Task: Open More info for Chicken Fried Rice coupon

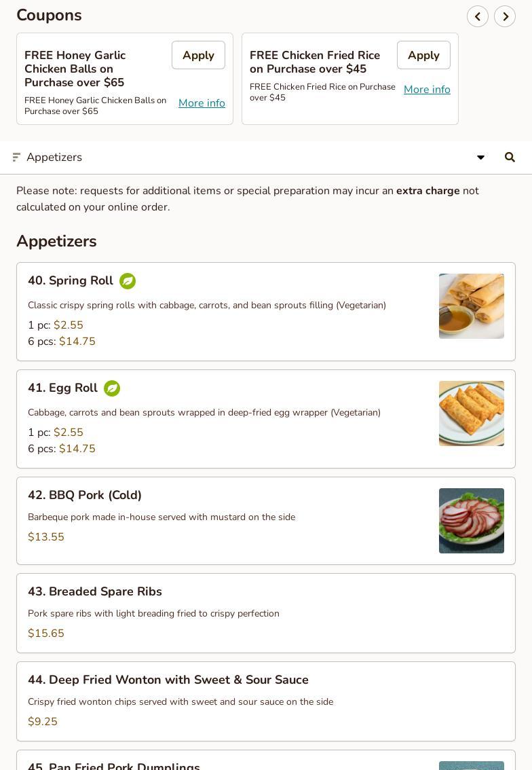Action: pyautogui.click(x=427, y=90)
